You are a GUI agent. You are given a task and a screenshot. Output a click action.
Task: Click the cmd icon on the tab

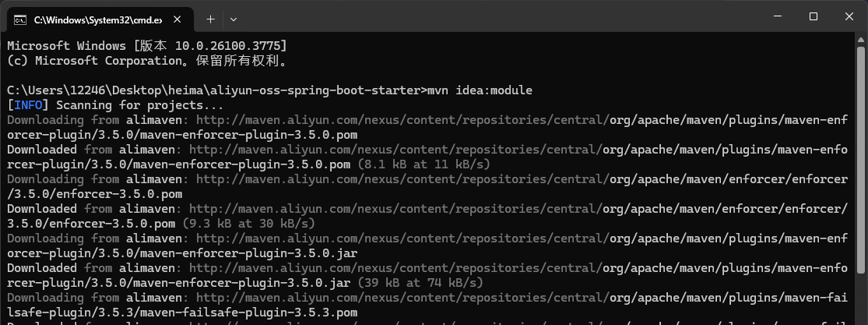coord(20,20)
